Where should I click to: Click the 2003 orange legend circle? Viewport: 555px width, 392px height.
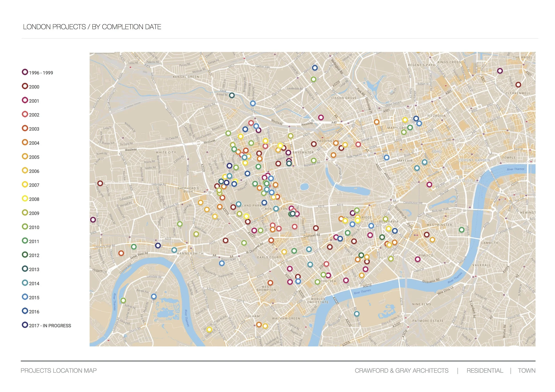[x=25, y=128]
